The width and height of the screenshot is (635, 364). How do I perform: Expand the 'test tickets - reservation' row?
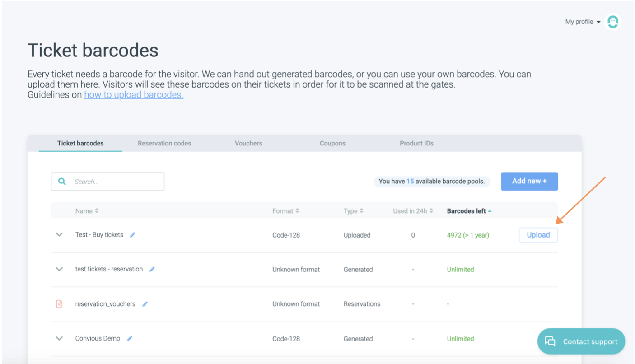coord(59,269)
